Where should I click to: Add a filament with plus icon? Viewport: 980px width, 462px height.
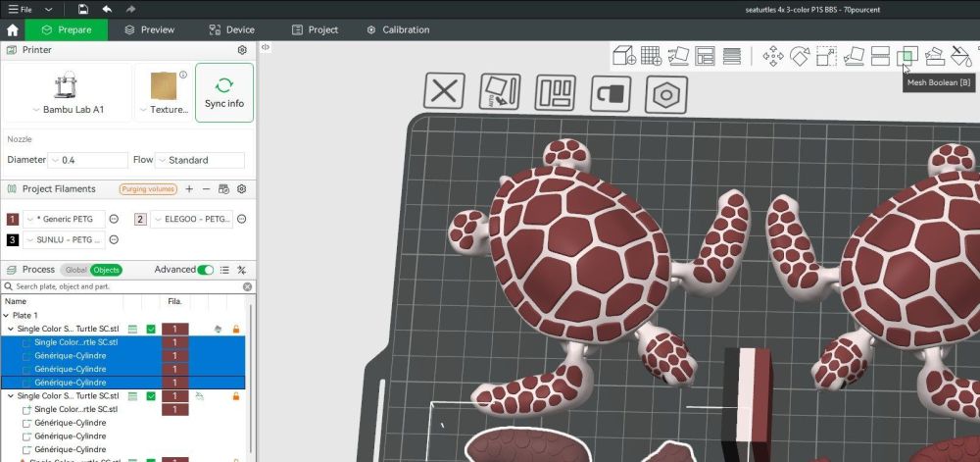pos(189,188)
